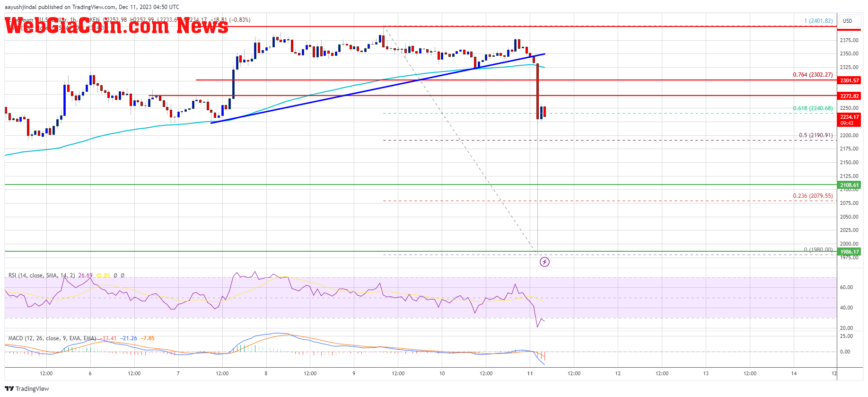Click the green 1986.17 price label

pyautogui.click(x=849, y=252)
